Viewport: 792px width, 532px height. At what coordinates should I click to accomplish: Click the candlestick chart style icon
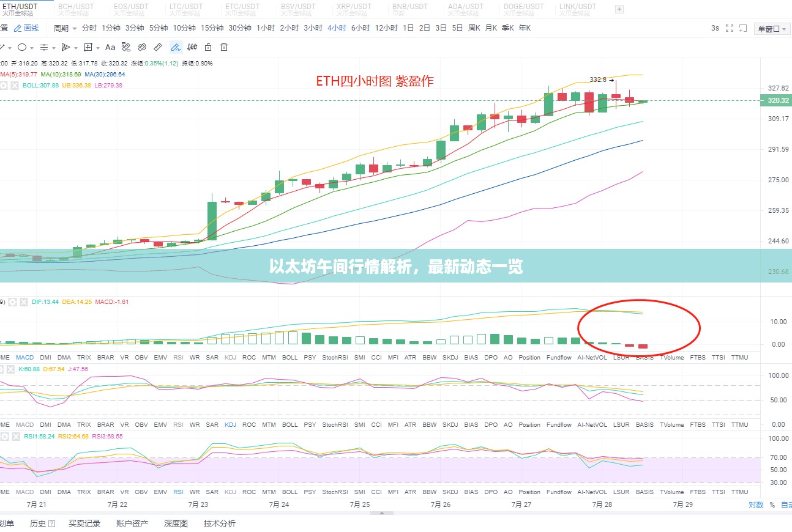[192, 47]
